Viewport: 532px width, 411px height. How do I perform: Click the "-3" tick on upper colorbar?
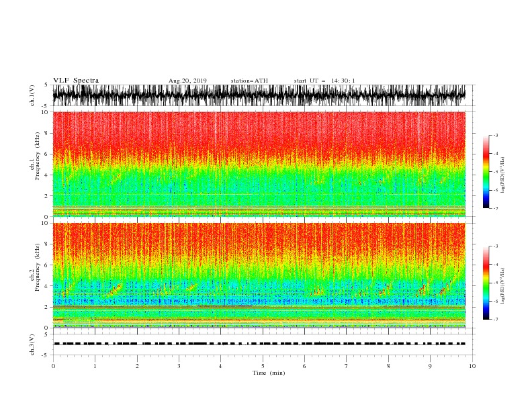[x=495, y=135]
